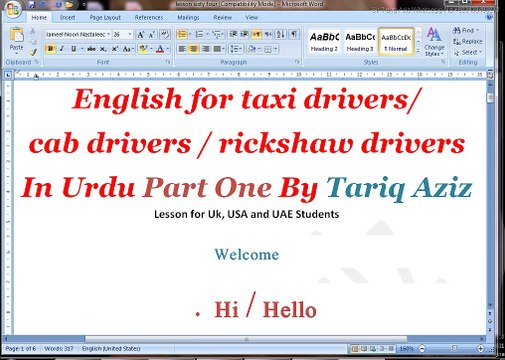The height and width of the screenshot is (360, 505).
Task: Center the text alignment
Action: click(194, 49)
